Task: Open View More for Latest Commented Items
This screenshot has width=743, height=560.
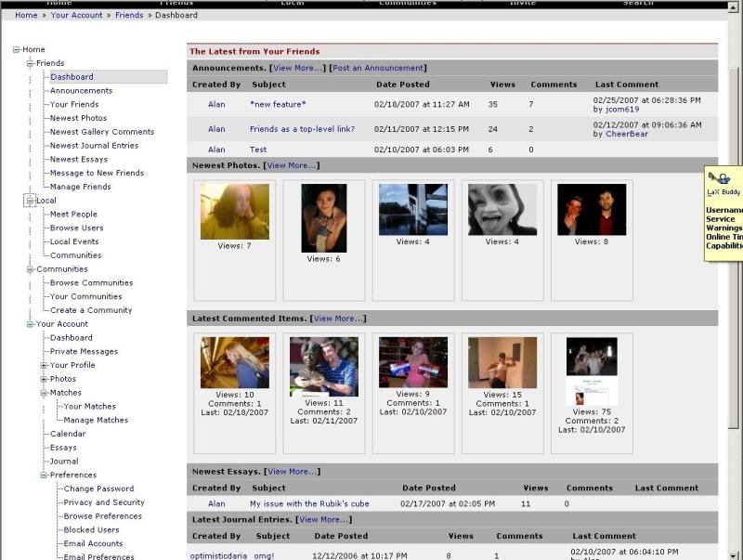Action: point(338,319)
